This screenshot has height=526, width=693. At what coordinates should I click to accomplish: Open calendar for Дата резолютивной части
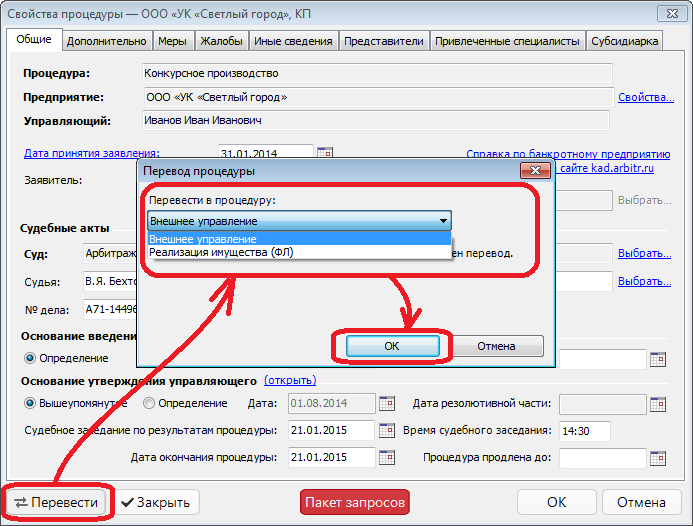tap(657, 404)
